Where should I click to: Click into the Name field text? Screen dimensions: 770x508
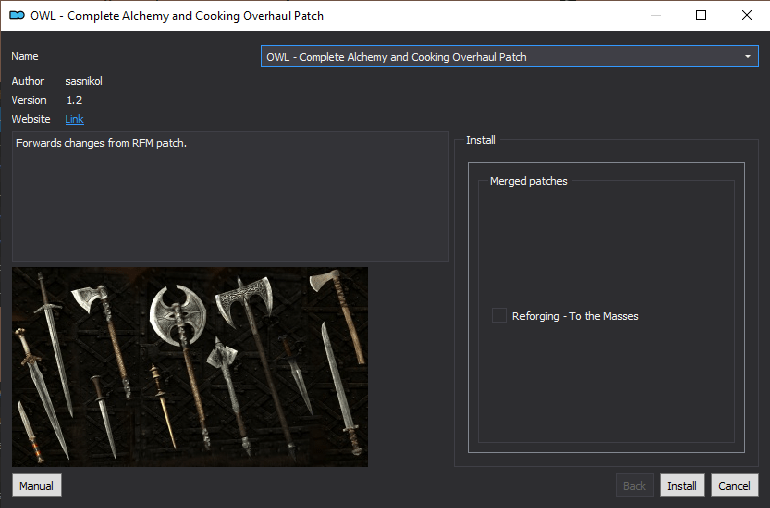(x=396, y=57)
